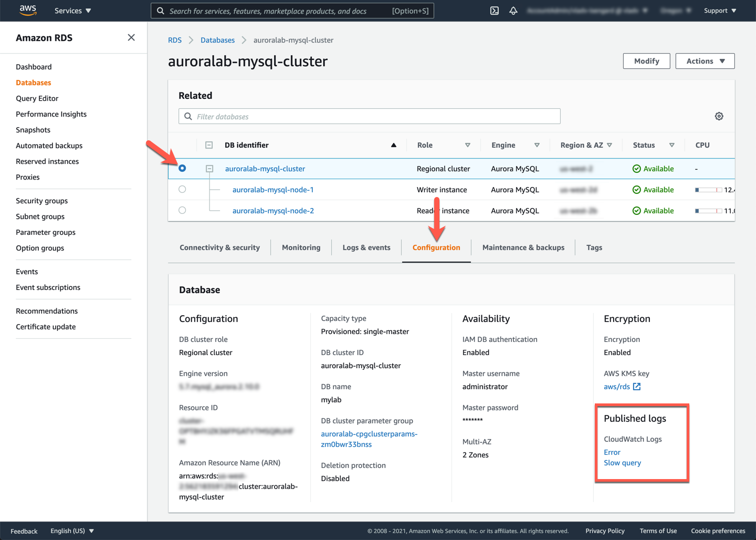This screenshot has height=540, width=756.
Task: Select auroralab-mysql-node-2 radio button
Action: click(x=182, y=211)
